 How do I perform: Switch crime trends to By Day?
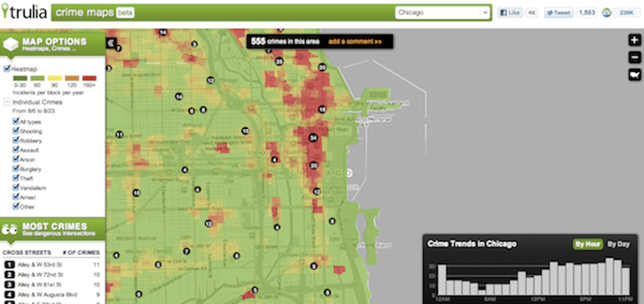[618, 244]
